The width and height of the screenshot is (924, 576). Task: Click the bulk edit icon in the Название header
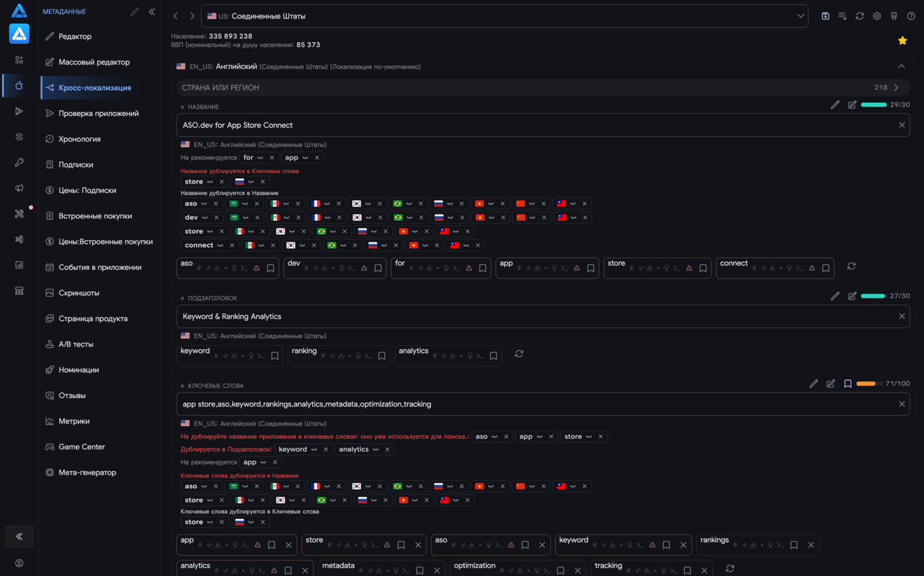tap(852, 105)
